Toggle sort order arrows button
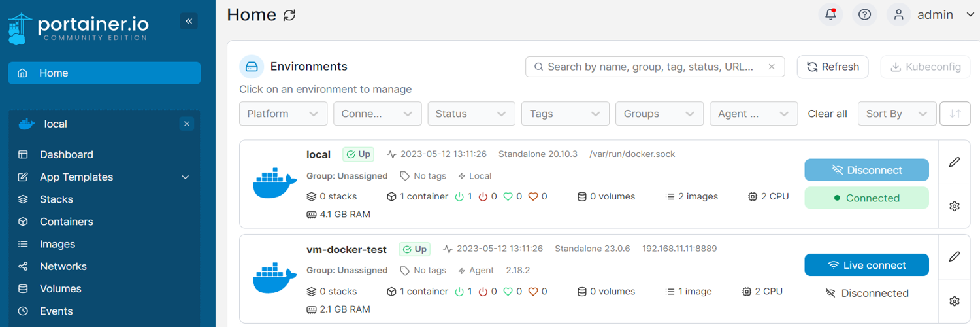This screenshot has width=980, height=327. (955, 114)
